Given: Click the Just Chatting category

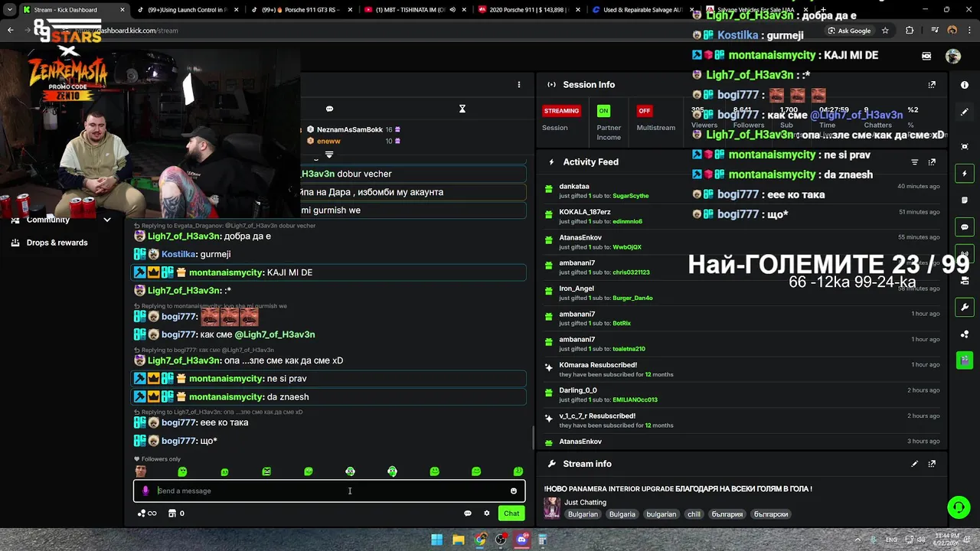Looking at the screenshot, I should (x=586, y=503).
